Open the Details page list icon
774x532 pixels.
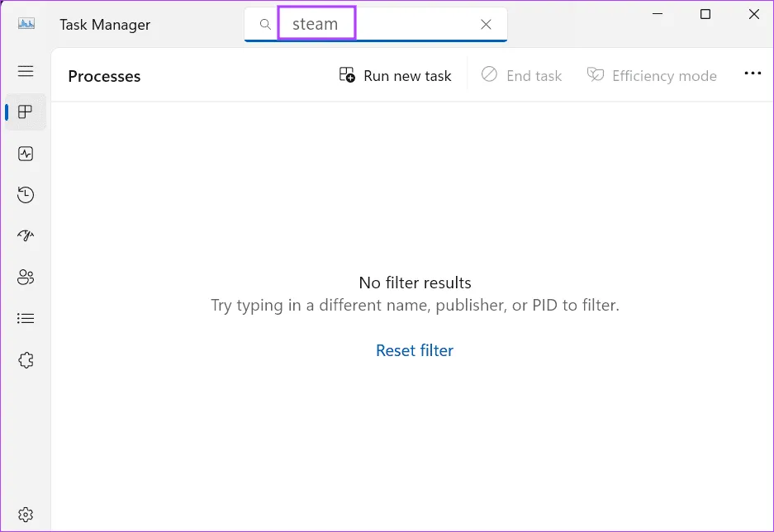pyautogui.click(x=26, y=318)
